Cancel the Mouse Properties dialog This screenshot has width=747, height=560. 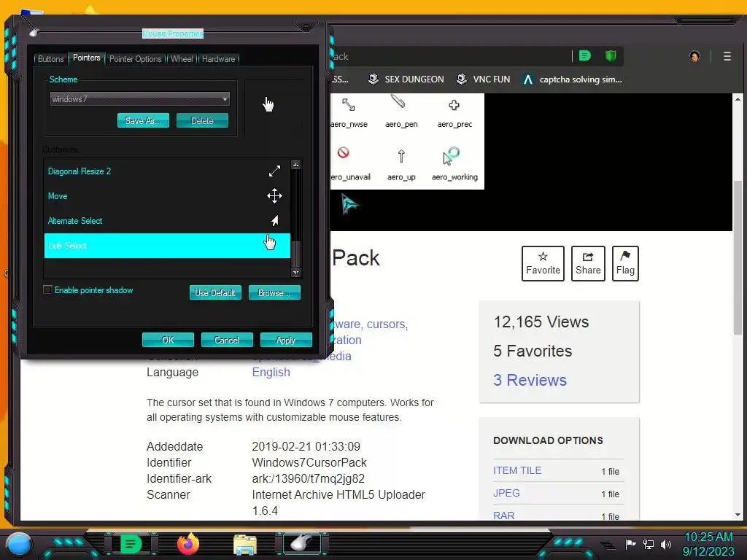tap(227, 340)
